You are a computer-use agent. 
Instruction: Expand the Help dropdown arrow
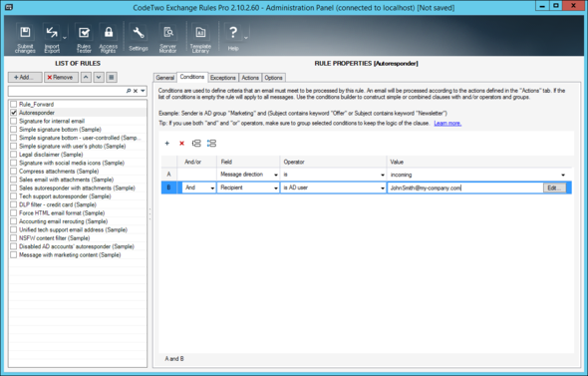(x=246, y=38)
